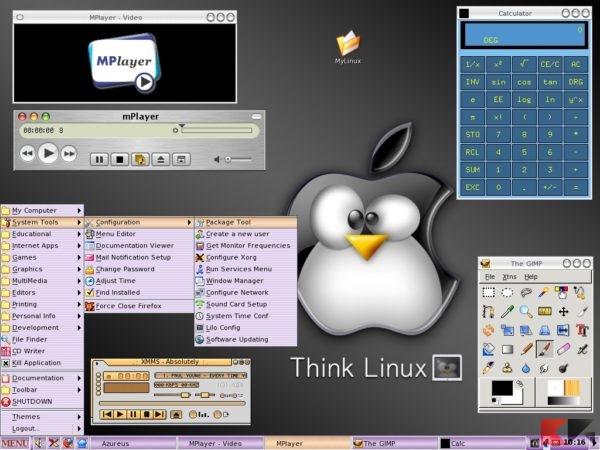Select the Fuzzy Select wand tool in GIMP
This screenshot has height=450, width=600.
tap(544, 293)
